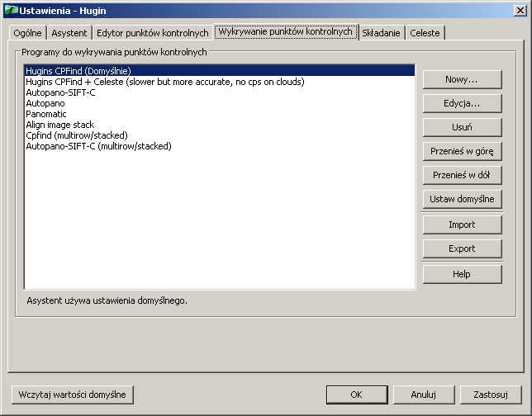This screenshot has height=416, width=532.
Task: Move entry up with Przenieś w górę
Action: pos(462,151)
